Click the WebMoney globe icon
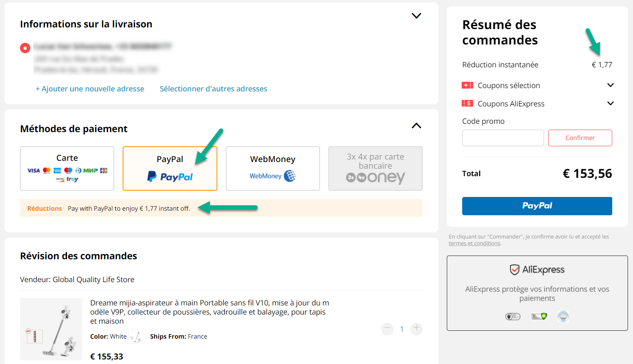This screenshot has height=364, width=633. point(290,176)
